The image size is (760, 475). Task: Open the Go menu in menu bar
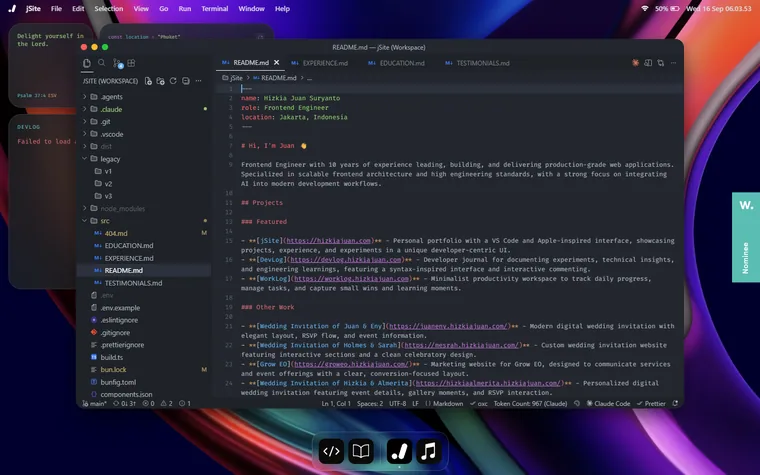coord(164,9)
